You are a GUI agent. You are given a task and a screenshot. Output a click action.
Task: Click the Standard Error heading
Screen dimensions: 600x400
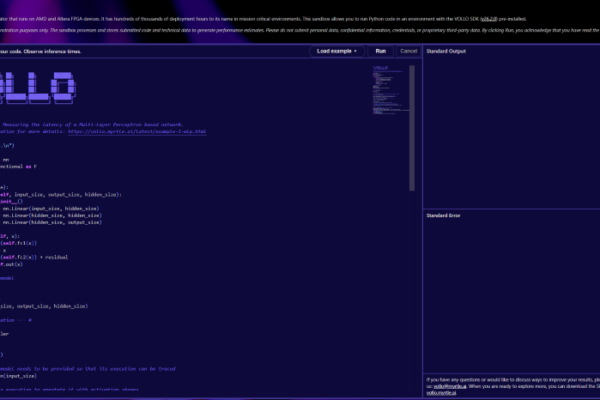(444, 215)
